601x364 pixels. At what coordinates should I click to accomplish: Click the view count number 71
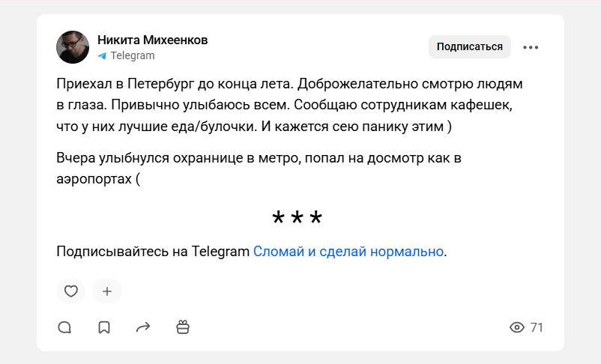[537, 327]
